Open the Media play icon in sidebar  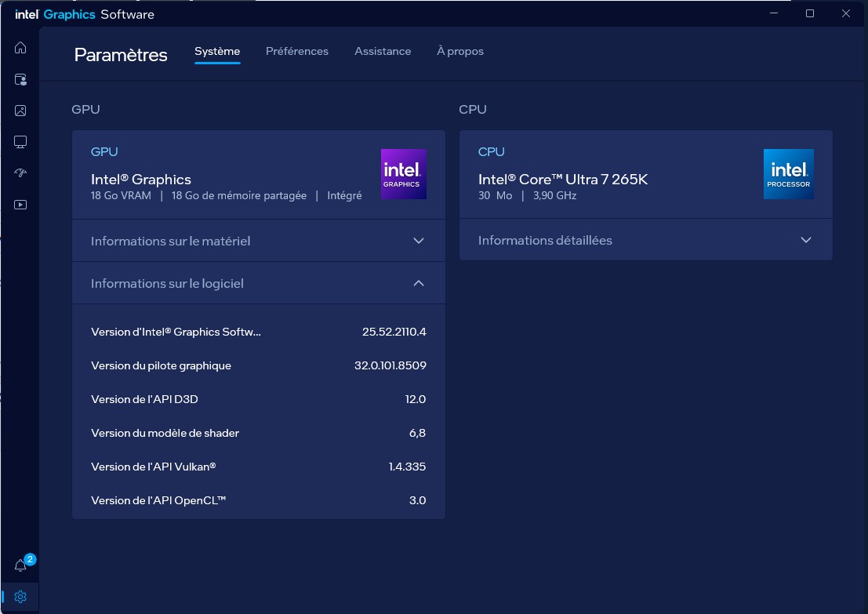(20, 205)
